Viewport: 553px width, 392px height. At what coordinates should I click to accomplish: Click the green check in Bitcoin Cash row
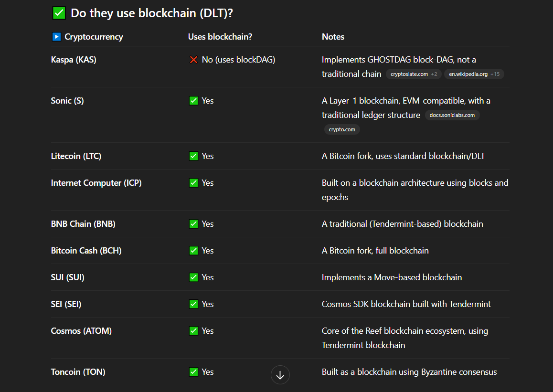coord(193,251)
